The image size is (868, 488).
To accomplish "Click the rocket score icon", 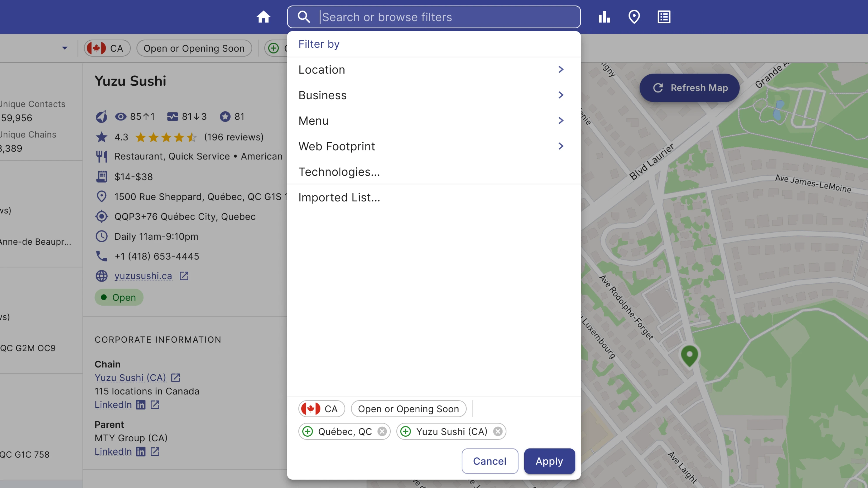I will tap(101, 116).
